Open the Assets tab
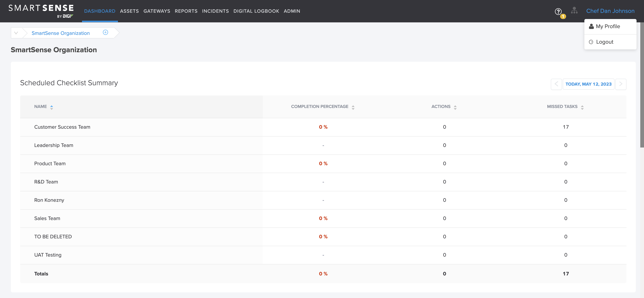Image resolution: width=644 pixels, height=298 pixels. click(129, 11)
